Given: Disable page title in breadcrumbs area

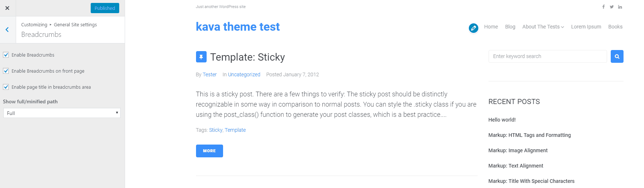Looking at the screenshot, I should (x=6, y=87).
